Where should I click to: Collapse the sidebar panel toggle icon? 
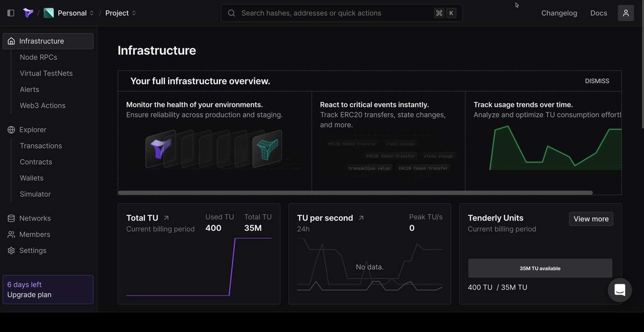pos(11,13)
